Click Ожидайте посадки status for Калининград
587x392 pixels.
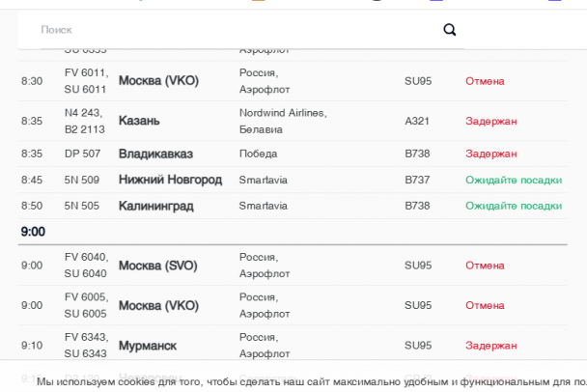pyautogui.click(x=514, y=206)
